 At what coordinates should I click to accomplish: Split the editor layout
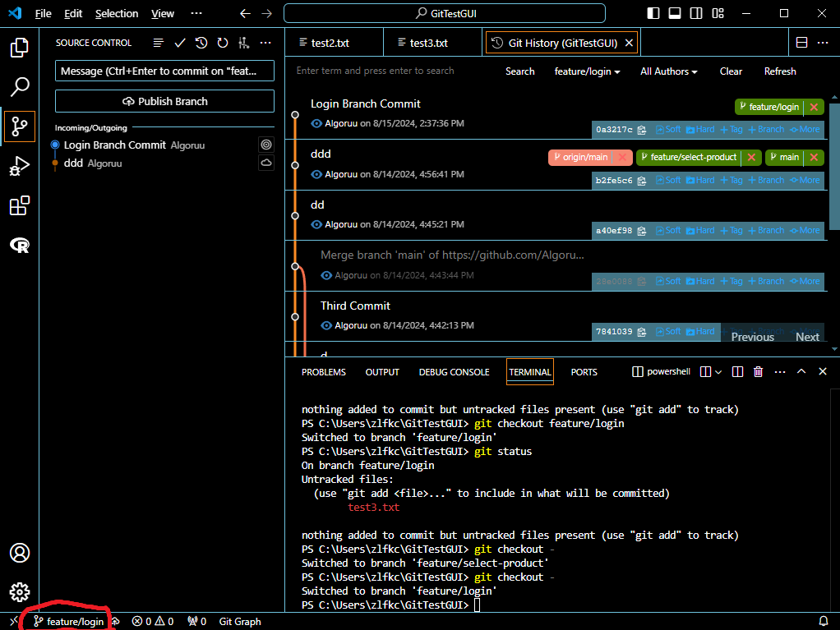802,43
